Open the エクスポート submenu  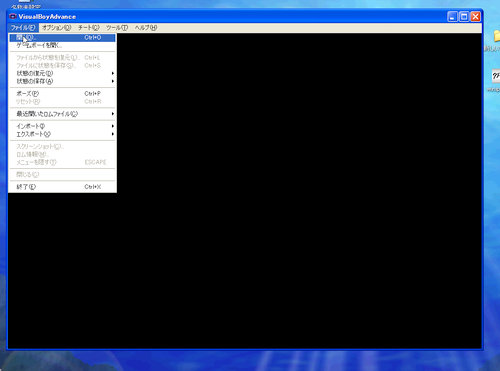pos(62,134)
